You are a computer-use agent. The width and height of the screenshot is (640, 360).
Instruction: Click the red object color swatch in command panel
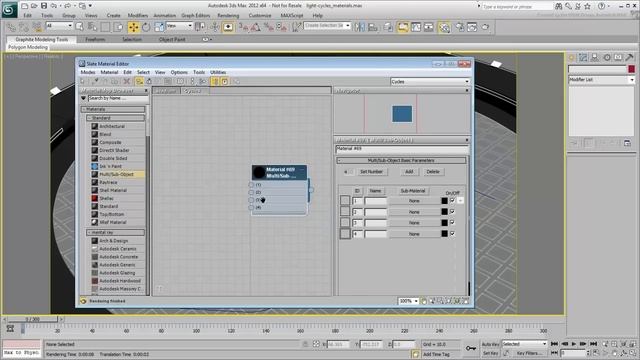click(x=631, y=69)
